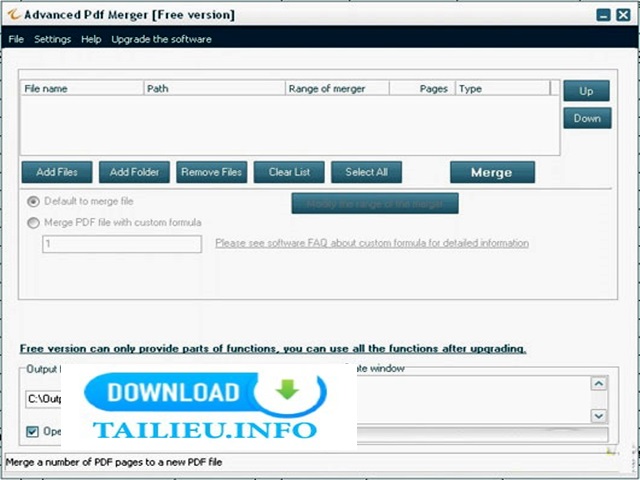Click the Pages column header
The height and width of the screenshot is (480, 640).
[422, 89]
